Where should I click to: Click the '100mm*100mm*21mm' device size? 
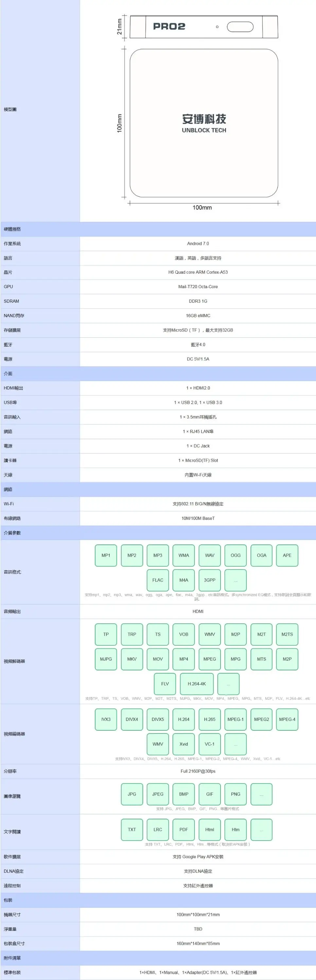click(x=198, y=915)
